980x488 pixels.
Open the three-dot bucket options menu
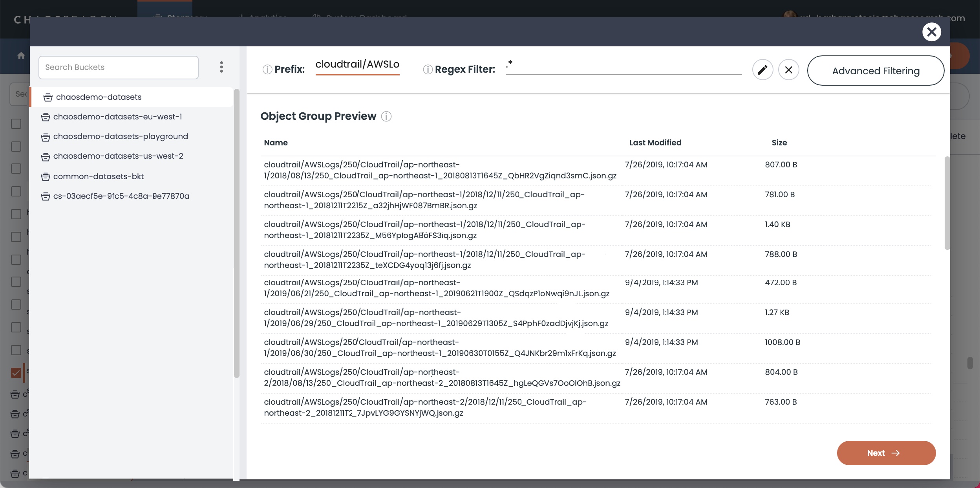tap(221, 67)
